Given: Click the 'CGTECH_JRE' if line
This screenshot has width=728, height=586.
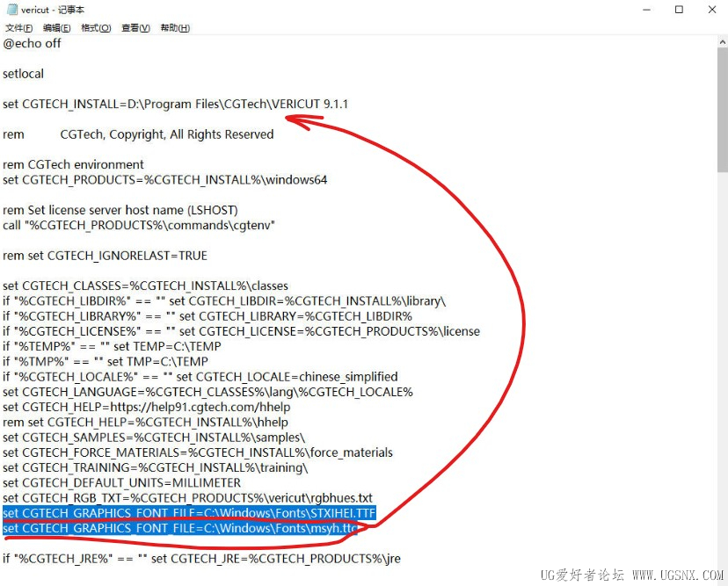Looking at the screenshot, I should 201,559.
